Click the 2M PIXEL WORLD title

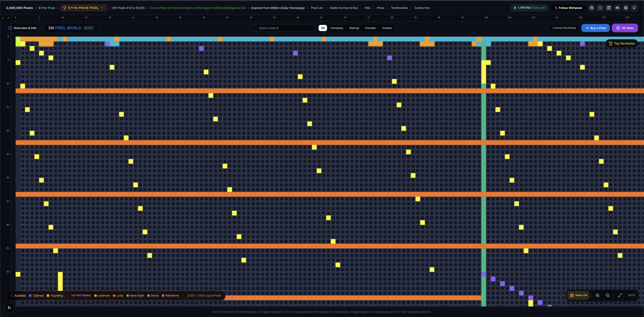point(65,28)
